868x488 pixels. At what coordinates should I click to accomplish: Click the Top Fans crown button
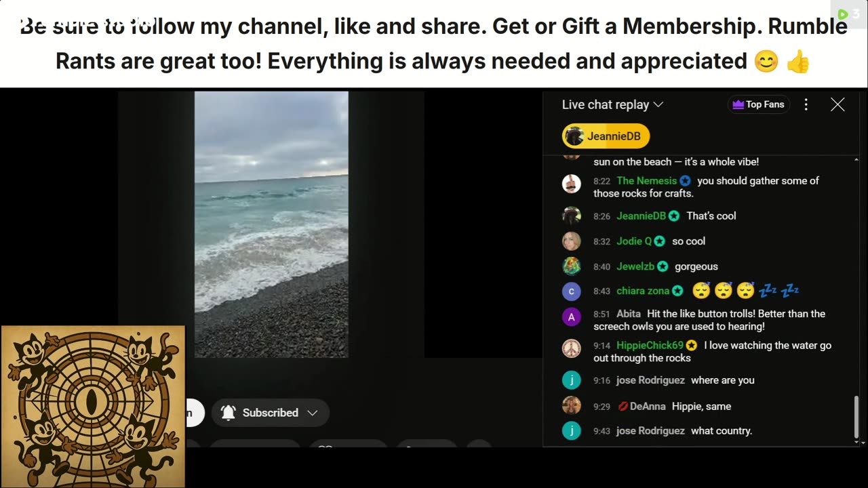tap(758, 104)
